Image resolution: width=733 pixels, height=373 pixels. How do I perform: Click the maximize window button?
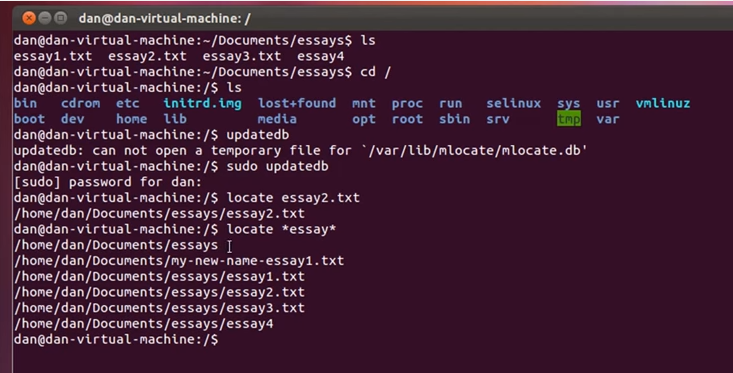pyautogui.click(x=60, y=18)
